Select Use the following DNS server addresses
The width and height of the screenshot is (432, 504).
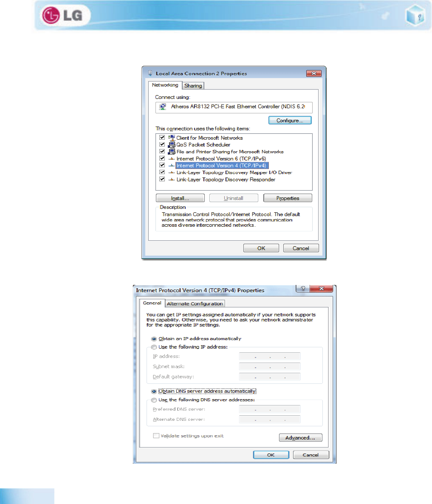[x=154, y=400]
